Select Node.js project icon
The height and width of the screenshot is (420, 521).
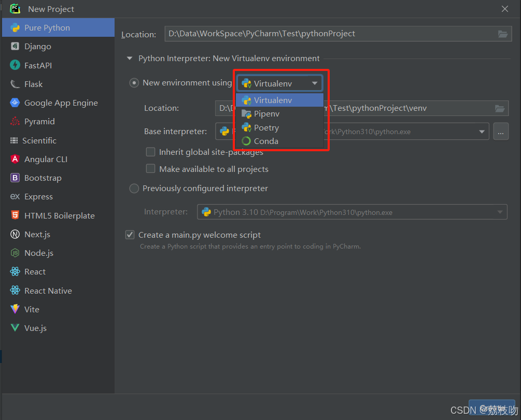click(15, 253)
